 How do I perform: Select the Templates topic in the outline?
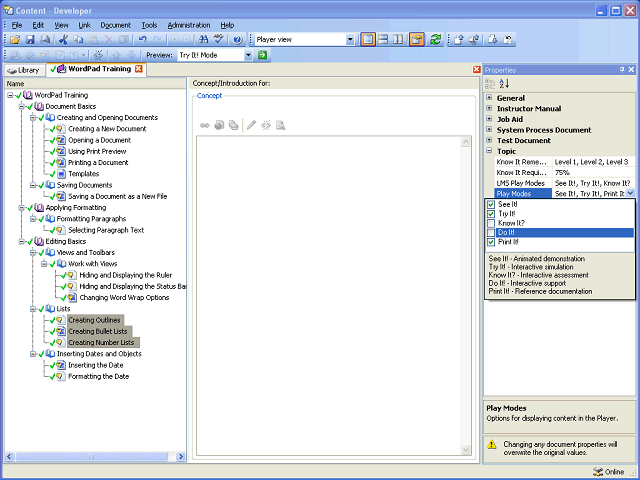coord(83,174)
